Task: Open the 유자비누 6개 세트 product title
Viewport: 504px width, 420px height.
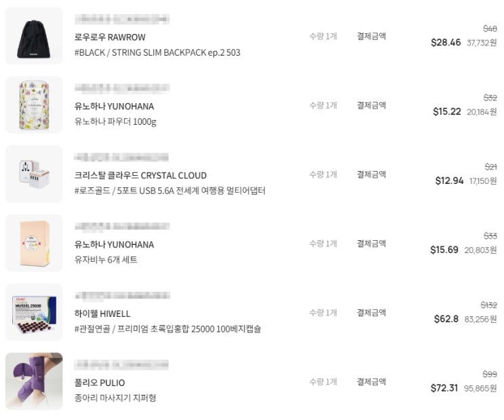Action: pyautogui.click(x=106, y=261)
